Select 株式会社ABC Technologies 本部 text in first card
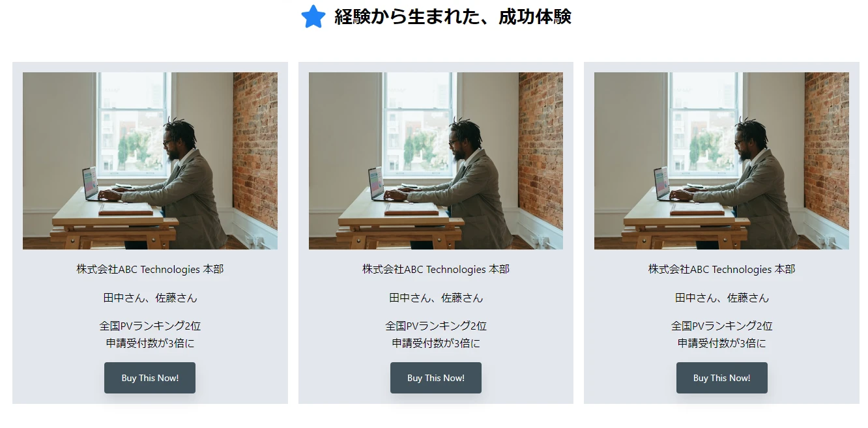This screenshot has height=428, width=868. pyautogui.click(x=150, y=269)
